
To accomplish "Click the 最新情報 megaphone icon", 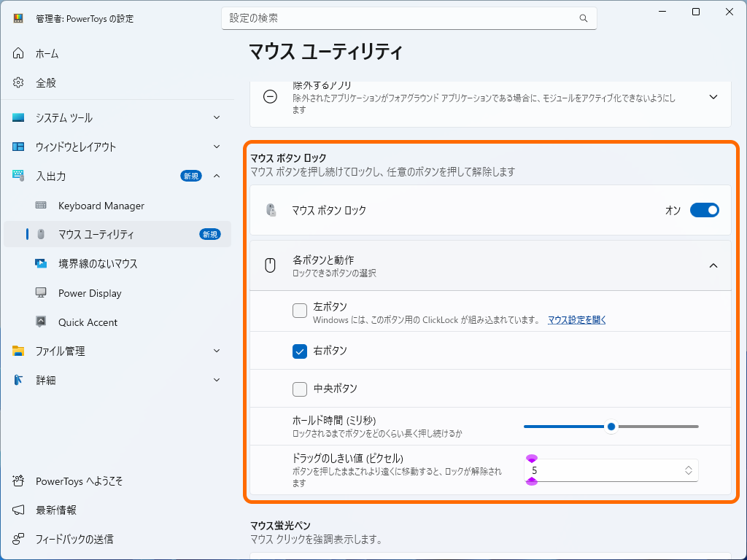I will pos(18,510).
